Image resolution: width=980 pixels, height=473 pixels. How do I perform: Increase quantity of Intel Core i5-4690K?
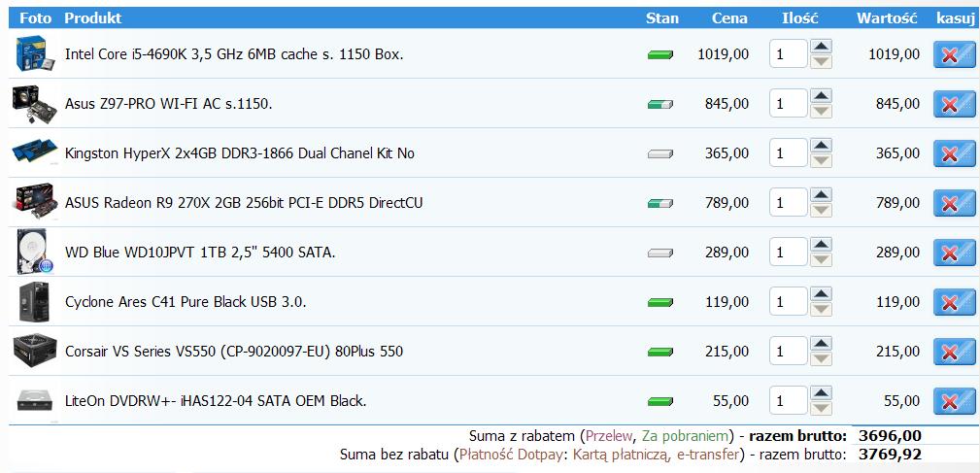tap(821, 47)
